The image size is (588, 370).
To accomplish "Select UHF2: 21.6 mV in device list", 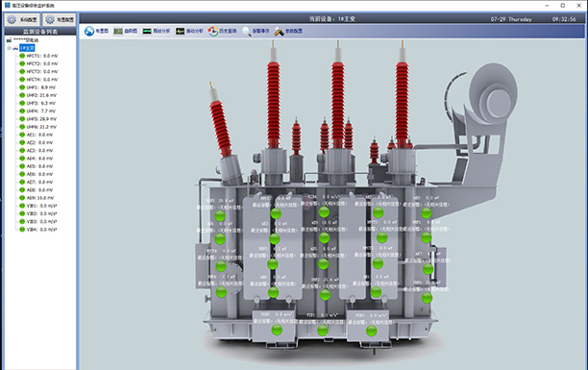I will pyautogui.click(x=41, y=95).
